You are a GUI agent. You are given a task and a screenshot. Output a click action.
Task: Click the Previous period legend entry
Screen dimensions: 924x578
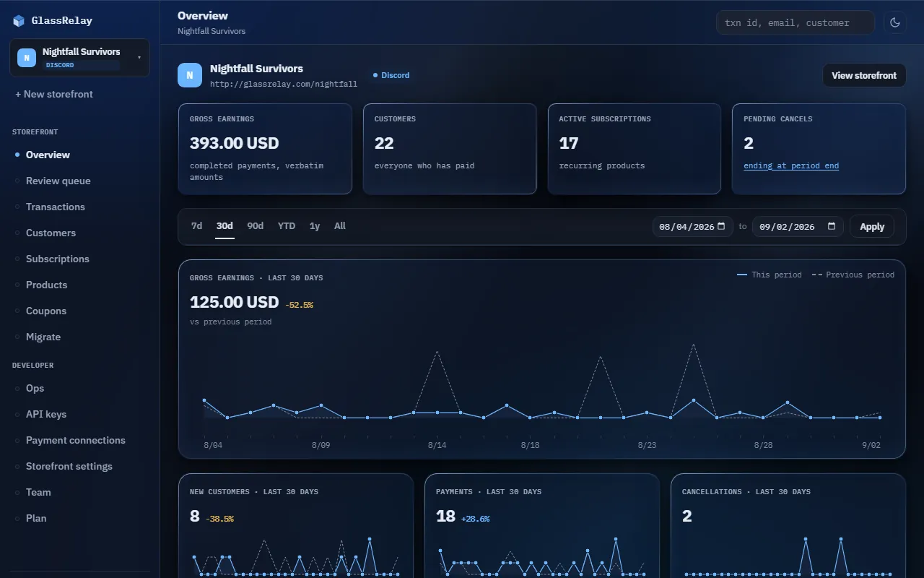coord(853,275)
